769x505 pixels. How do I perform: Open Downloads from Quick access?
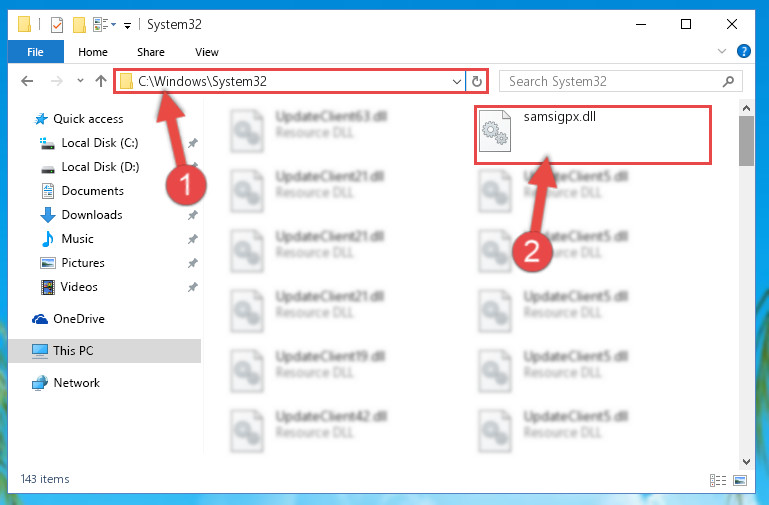coord(92,215)
